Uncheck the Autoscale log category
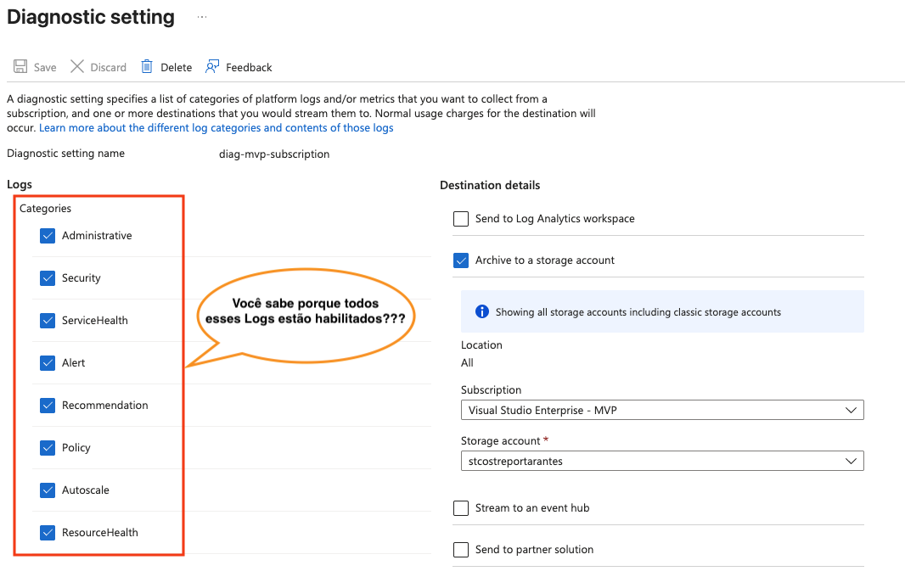 click(48, 490)
